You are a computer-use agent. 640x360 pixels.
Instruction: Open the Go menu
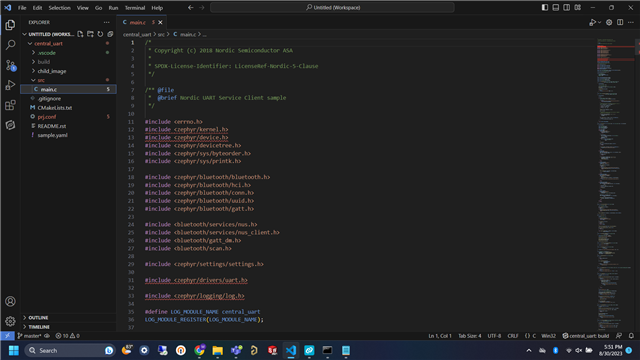[98, 8]
